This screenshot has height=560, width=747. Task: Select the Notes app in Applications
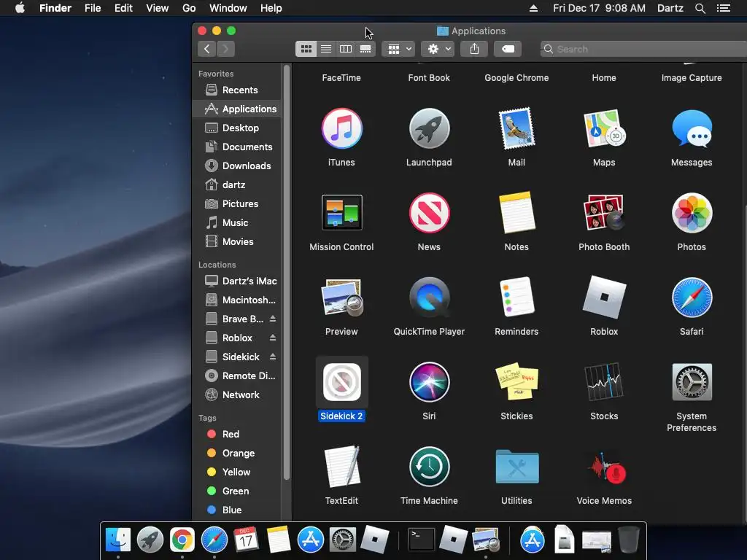coord(516,213)
